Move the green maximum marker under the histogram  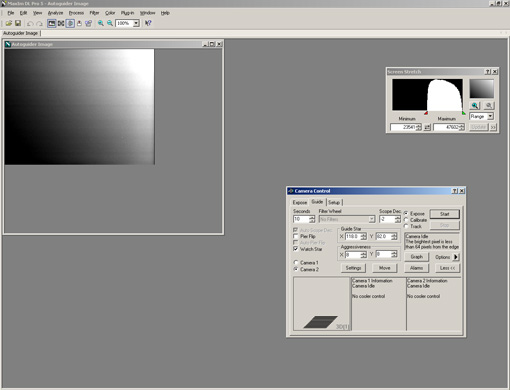pyautogui.click(x=464, y=113)
